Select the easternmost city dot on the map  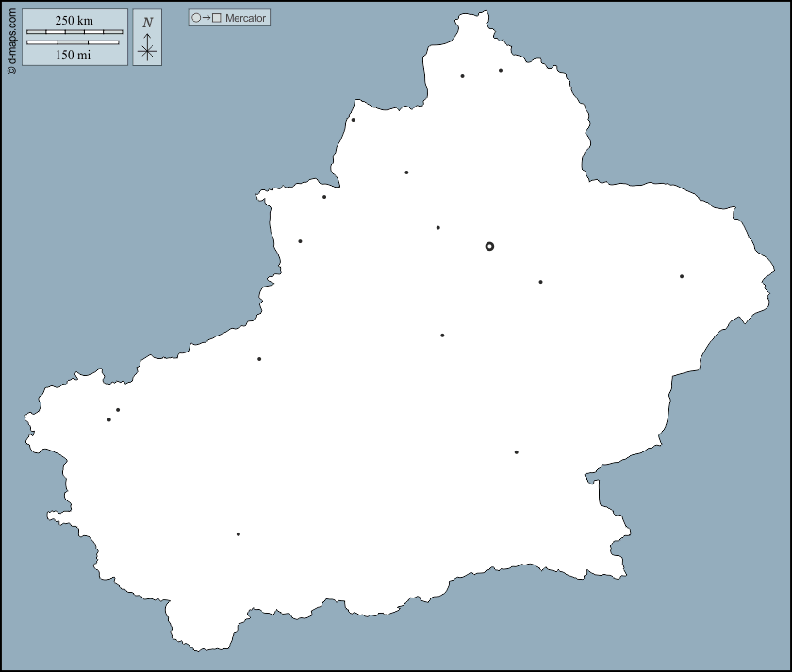click(682, 276)
